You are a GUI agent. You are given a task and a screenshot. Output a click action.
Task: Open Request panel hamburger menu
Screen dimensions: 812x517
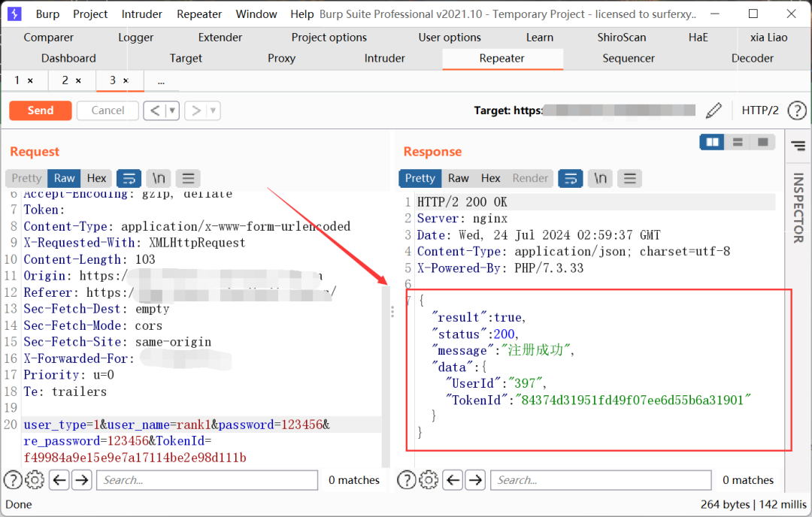pyautogui.click(x=189, y=179)
